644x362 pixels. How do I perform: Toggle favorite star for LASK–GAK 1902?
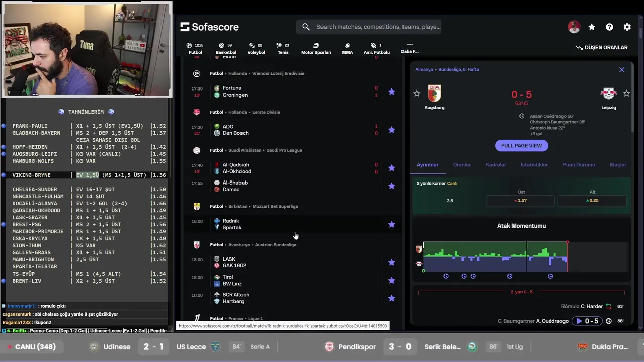pos(392,262)
